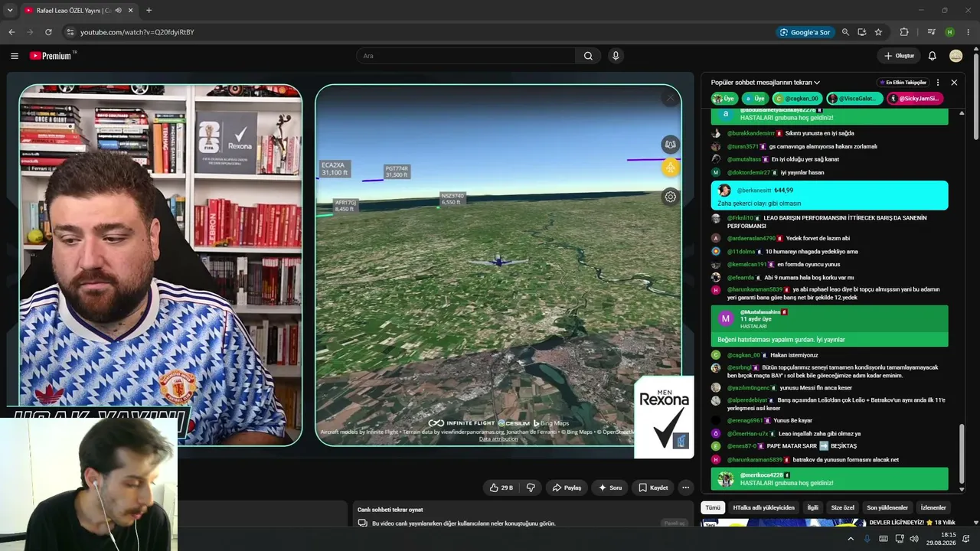Image resolution: width=980 pixels, height=551 pixels.
Task: Open the network icon in system tray
Action: point(899,539)
